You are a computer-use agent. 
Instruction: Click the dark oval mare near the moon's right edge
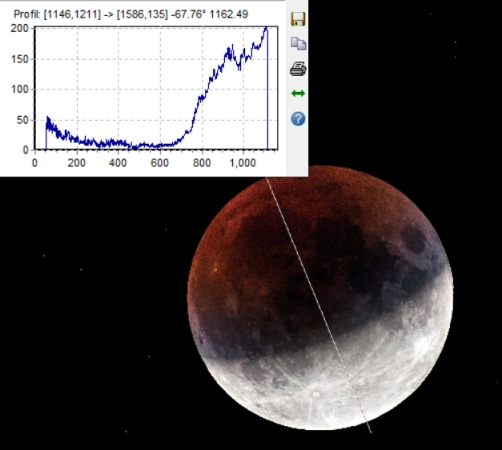[x=414, y=238]
